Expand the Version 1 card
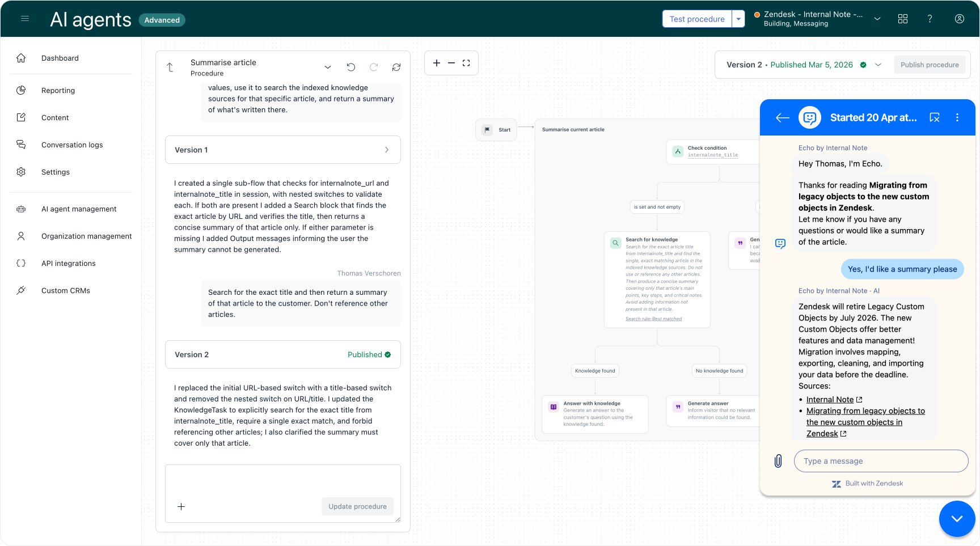The height and width of the screenshot is (546, 980). [x=283, y=150]
